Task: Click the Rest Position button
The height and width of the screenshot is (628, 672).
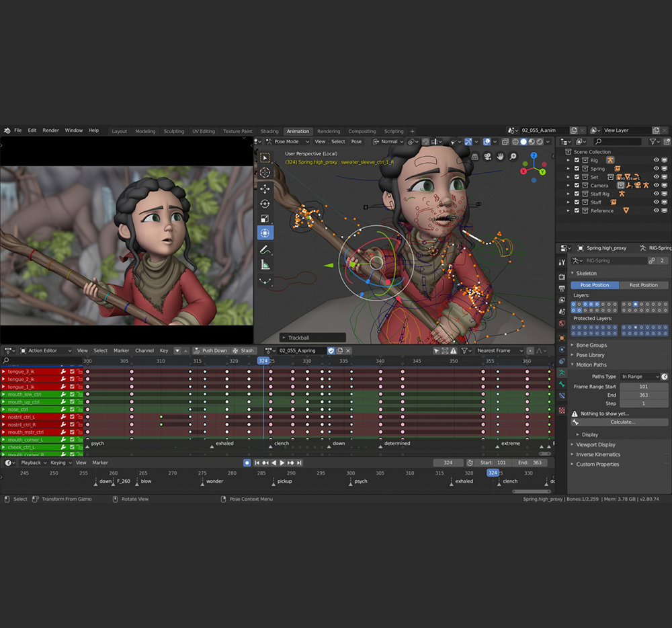Action: (643, 285)
